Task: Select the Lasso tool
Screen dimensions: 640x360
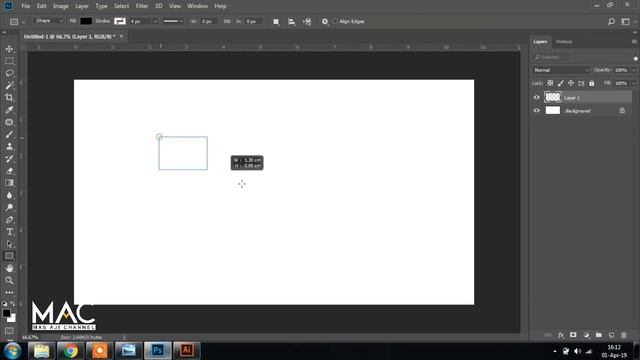Action: click(x=9, y=73)
